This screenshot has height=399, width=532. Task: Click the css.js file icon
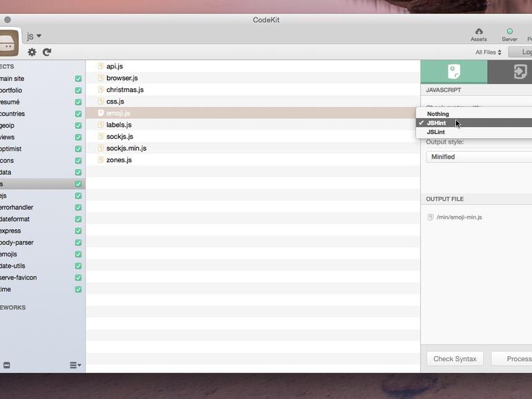(x=100, y=101)
